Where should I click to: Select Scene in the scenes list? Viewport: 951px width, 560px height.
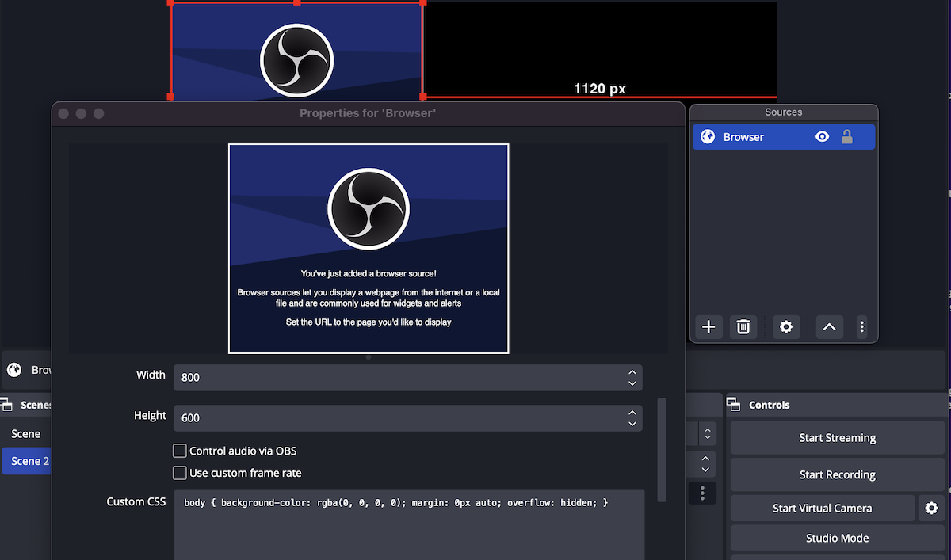[26, 433]
